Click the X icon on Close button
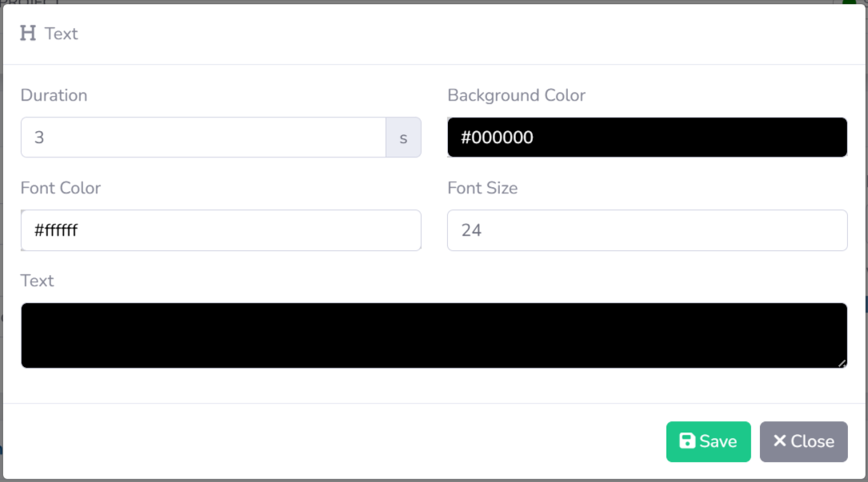Screen dimensions: 868x482 click(780, 441)
